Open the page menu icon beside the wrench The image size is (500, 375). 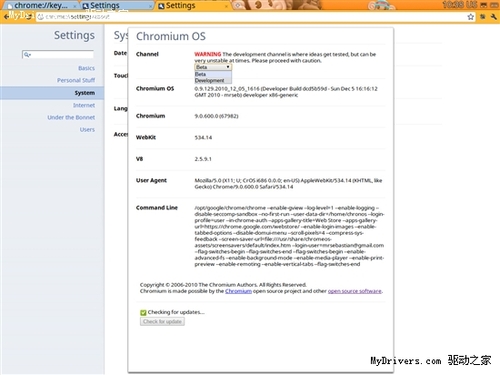point(482,17)
